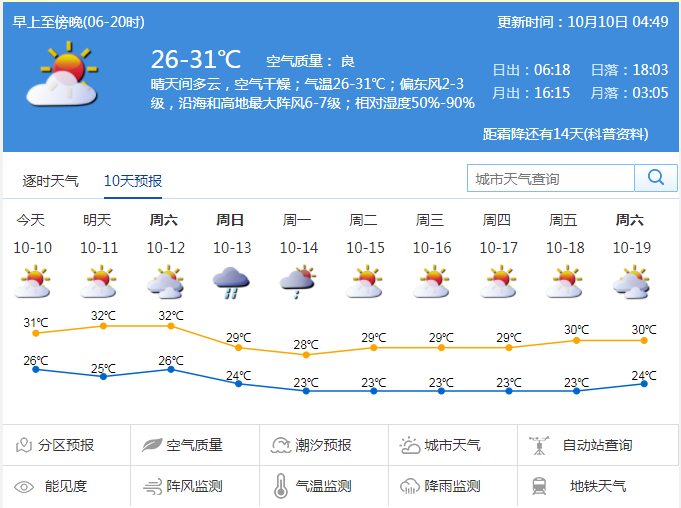Select the 10天预报 tab
The height and width of the screenshot is (508, 681).
[x=133, y=181]
